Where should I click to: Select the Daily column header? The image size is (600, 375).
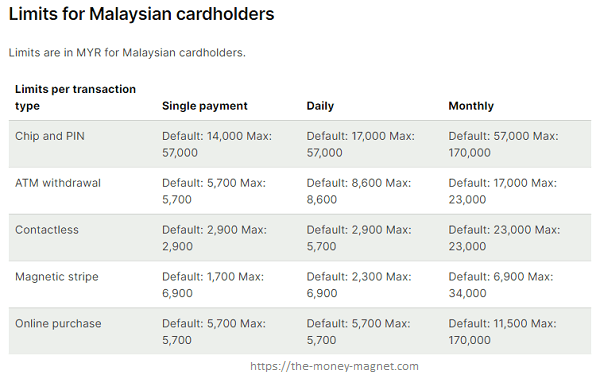(320, 106)
